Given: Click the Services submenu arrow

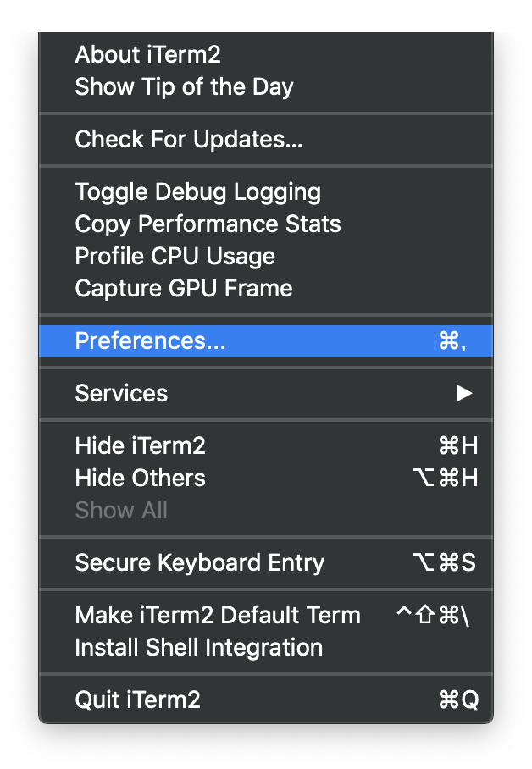Looking at the screenshot, I should click(467, 393).
